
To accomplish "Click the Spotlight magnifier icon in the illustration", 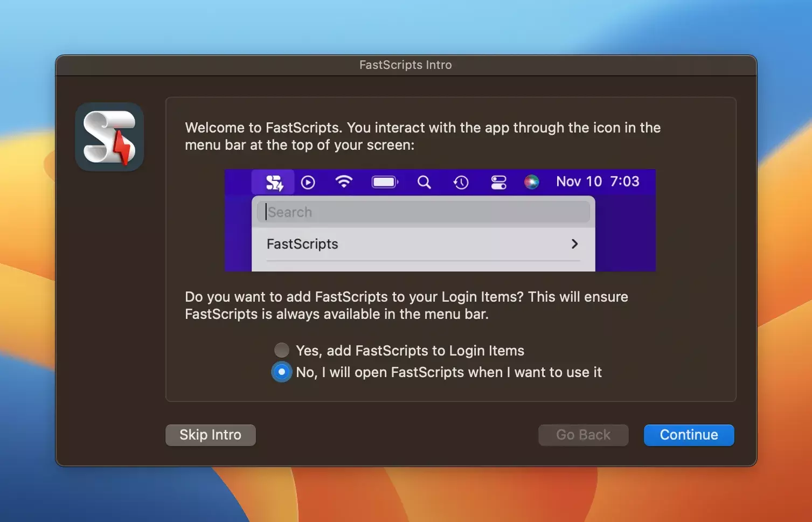I will pyautogui.click(x=424, y=183).
